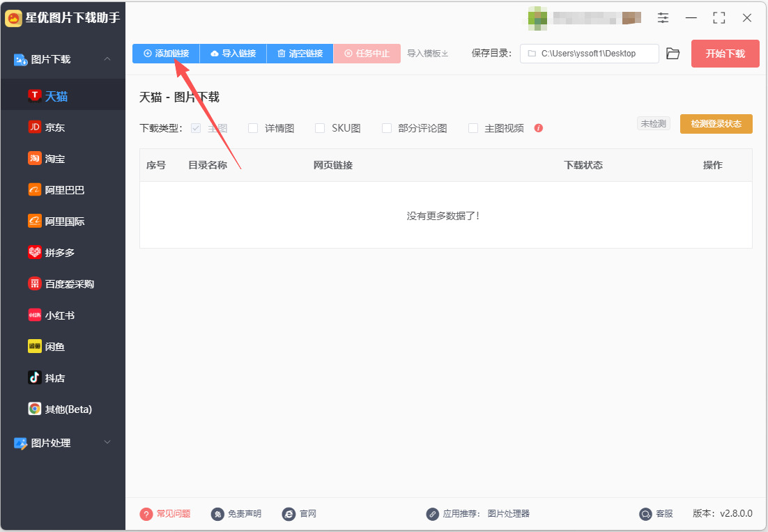Image resolution: width=768 pixels, height=532 pixels.
Task: Collapse the 图片下载 sidebar section
Action: click(107, 59)
